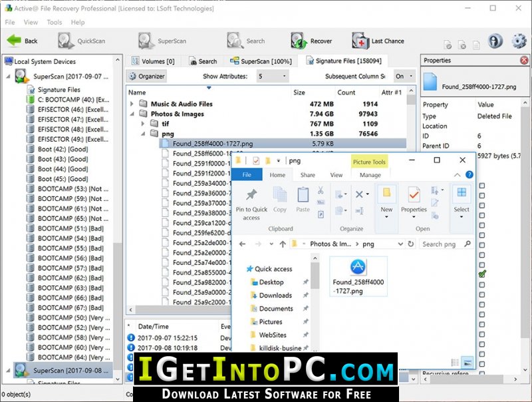
Task: Open Desktop in Quick access
Action: click(x=271, y=282)
